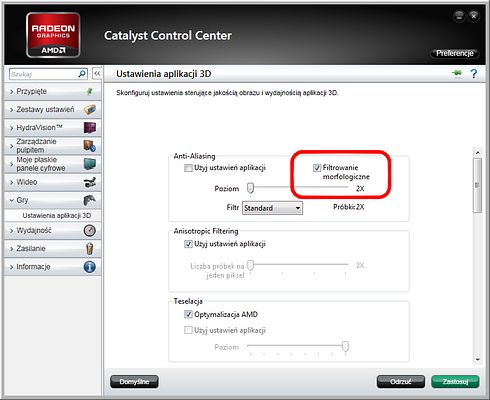Click the HydraVision purple monitor icon

pyautogui.click(x=90, y=128)
